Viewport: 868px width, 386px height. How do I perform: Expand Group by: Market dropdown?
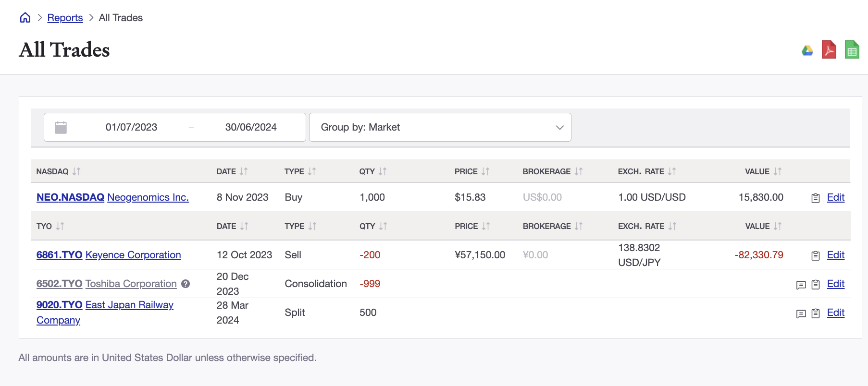[x=440, y=127]
